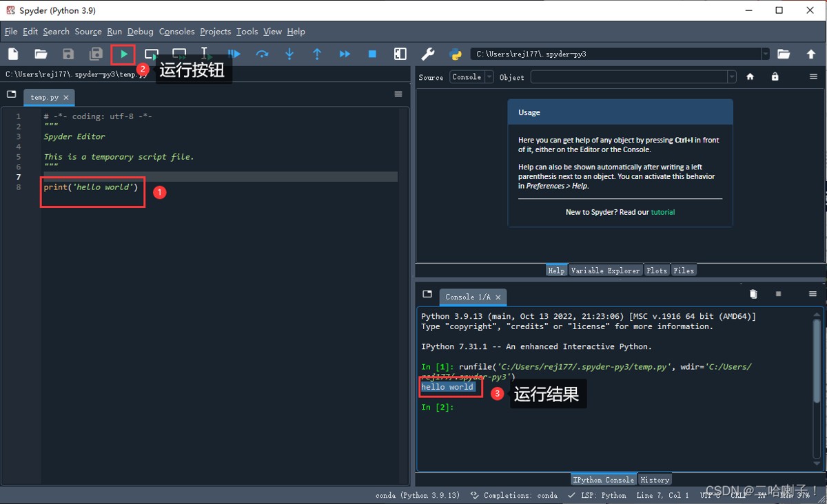
Task: Open the editor pane hamburger options menu
Action: [x=398, y=94]
